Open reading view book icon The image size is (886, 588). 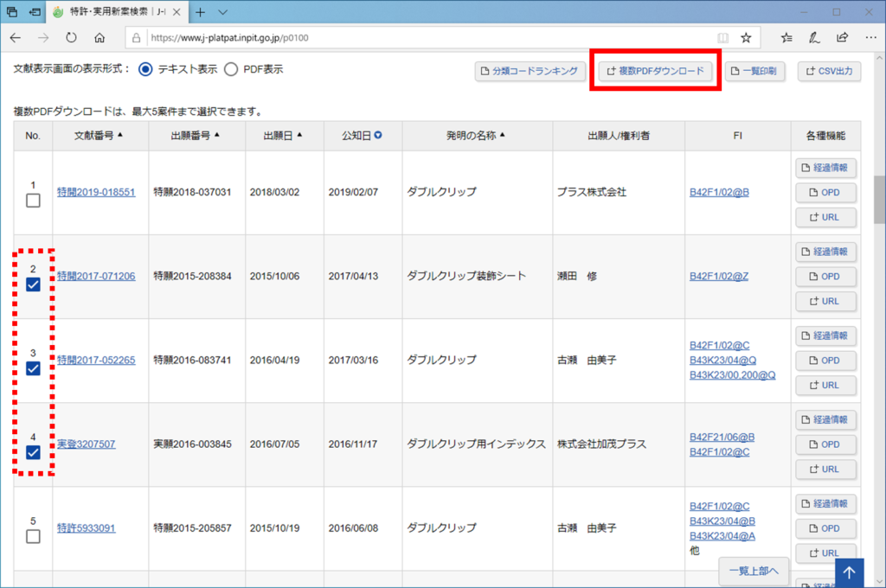[722, 38]
